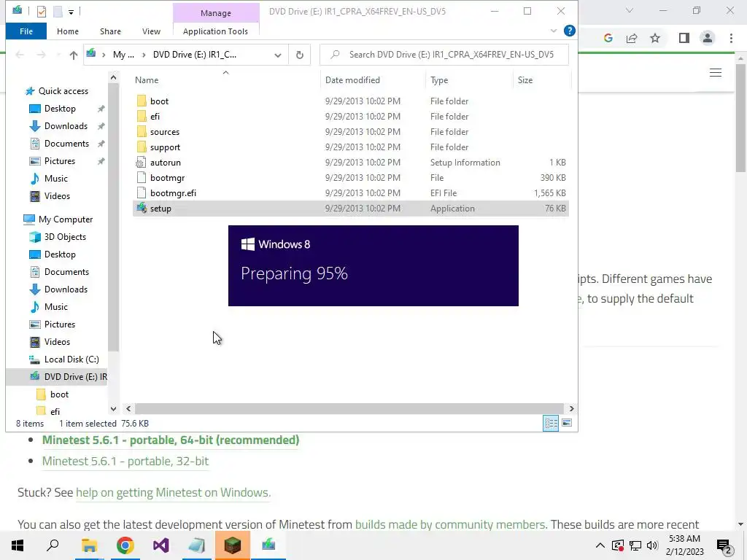
Task: Open notification center in system tray
Action: click(724, 546)
